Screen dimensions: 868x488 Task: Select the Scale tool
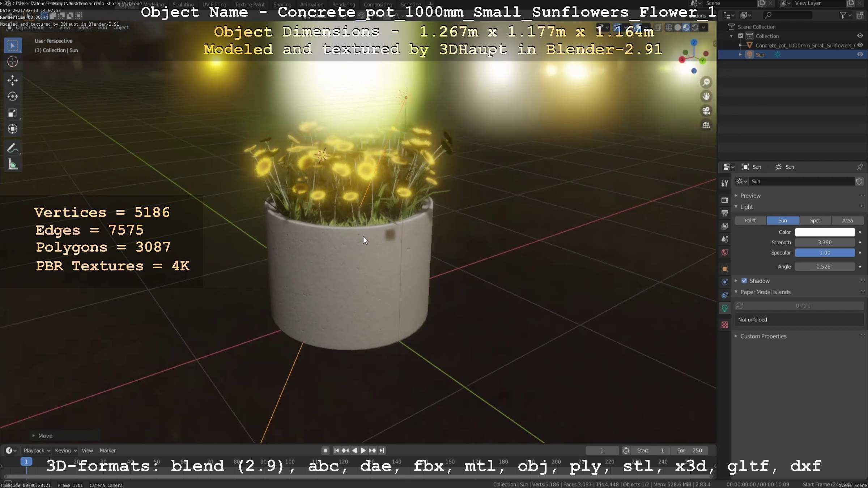[13, 113]
